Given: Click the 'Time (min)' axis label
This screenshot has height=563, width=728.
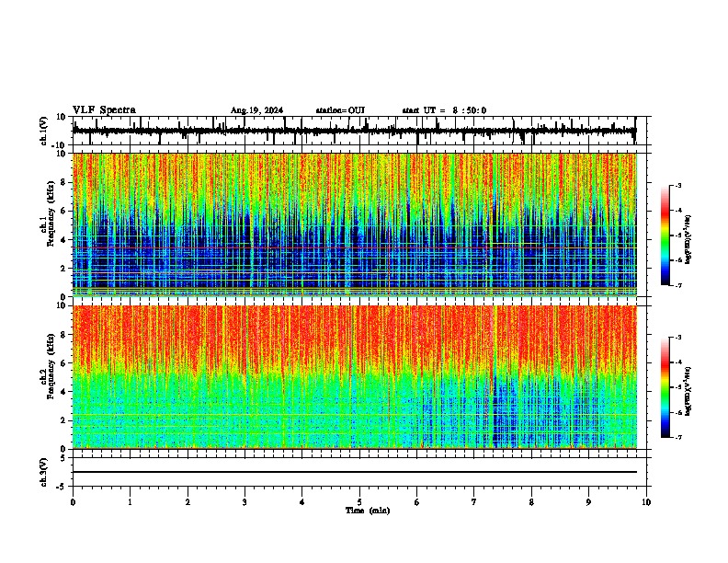Looking at the screenshot, I should coord(368,511).
